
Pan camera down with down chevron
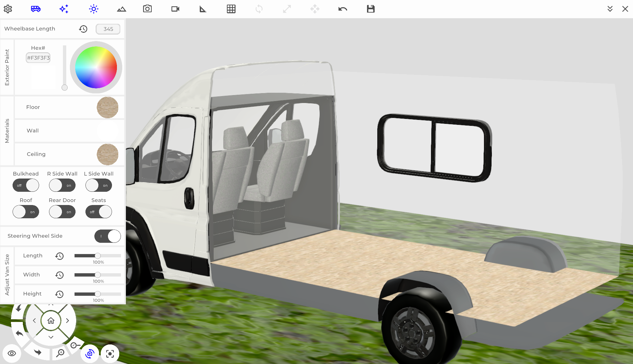click(51, 337)
